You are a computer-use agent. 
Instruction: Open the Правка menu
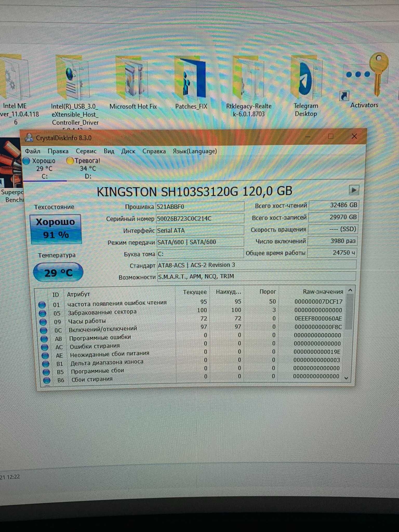[58, 151]
